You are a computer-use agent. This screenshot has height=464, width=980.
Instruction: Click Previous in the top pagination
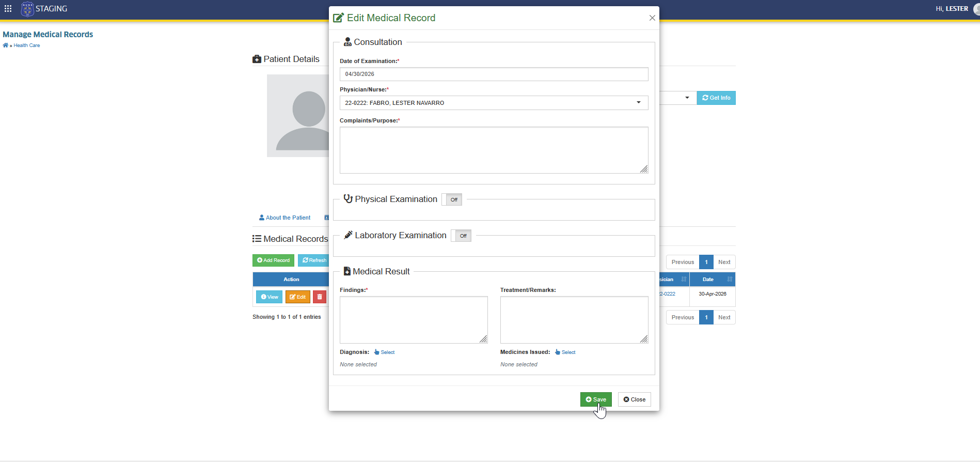pos(683,262)
